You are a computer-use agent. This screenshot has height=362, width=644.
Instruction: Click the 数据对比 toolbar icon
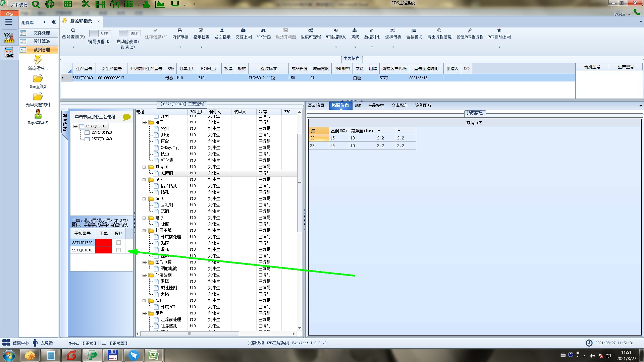point(371,31)
